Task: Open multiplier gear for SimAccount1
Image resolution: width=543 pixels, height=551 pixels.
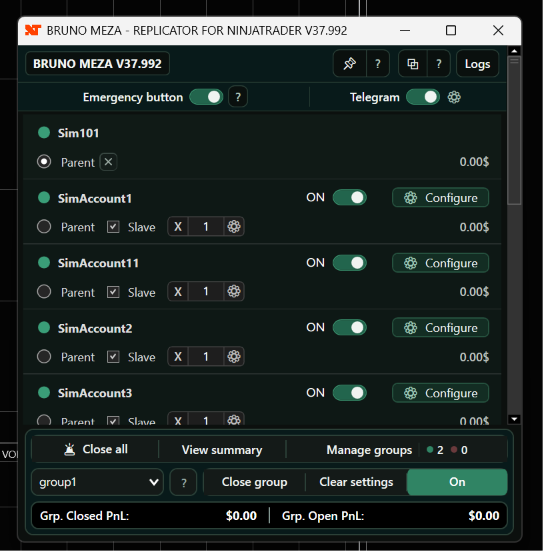Action: tap(234, 226)
